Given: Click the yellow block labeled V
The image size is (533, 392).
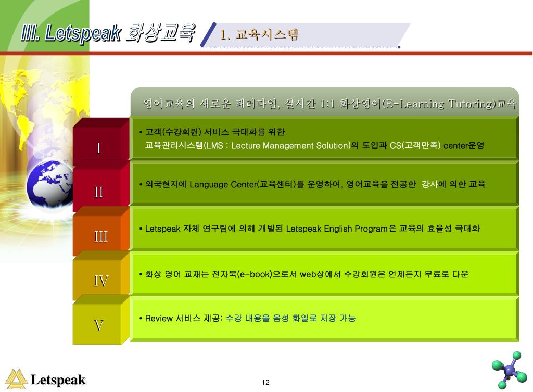Looking at the screenshot, I should [x=100, y=320].
